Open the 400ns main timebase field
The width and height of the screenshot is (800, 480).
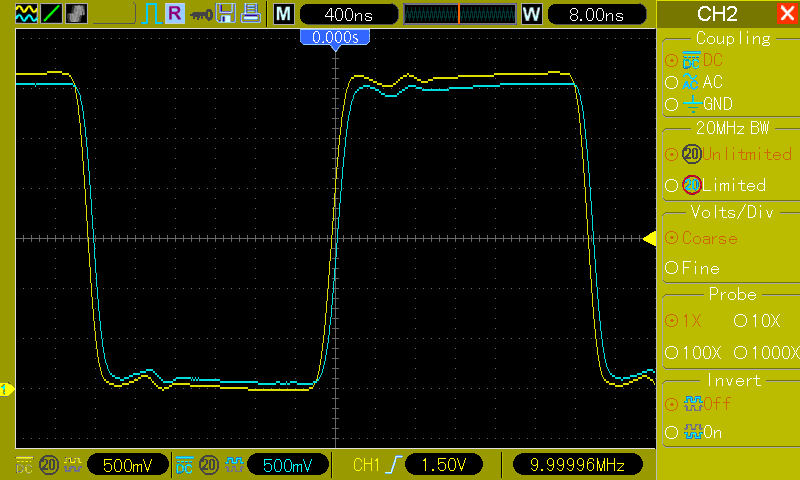click(x=348, y=14)
